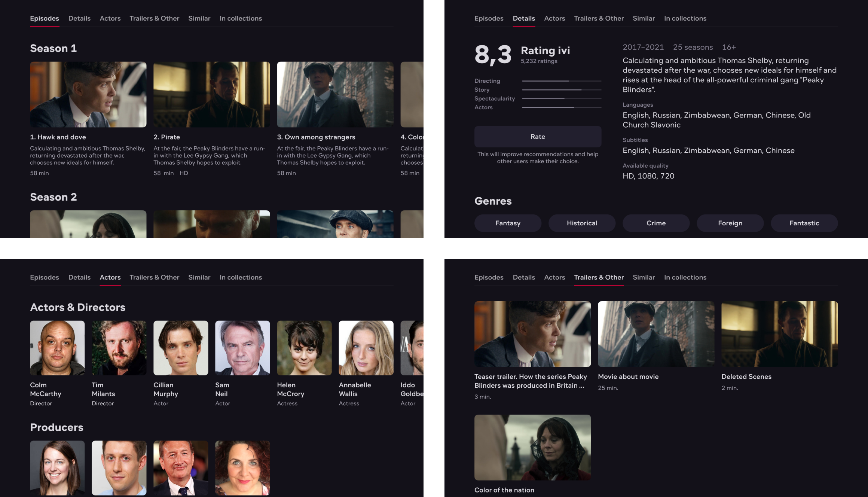The width and height of the screenshot is (868, 497).
Task: Play the Teaser trailer thumbnail
Action: tap(532, 334)
